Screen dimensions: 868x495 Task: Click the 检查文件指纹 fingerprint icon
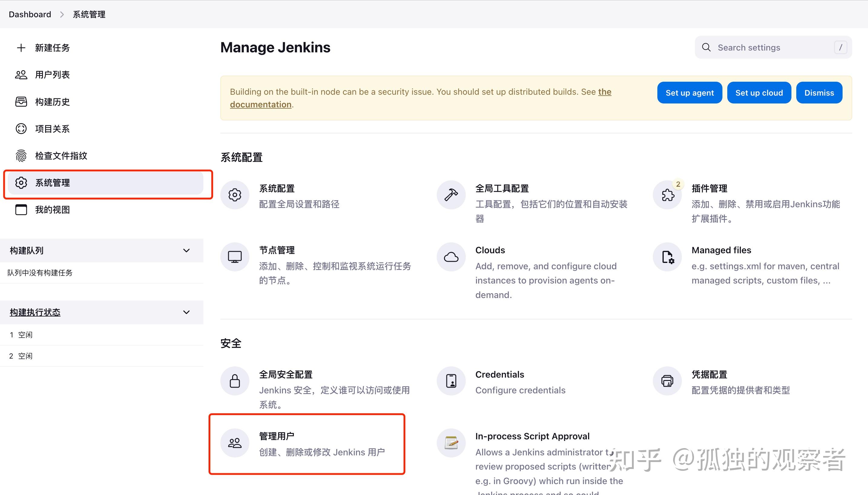[21, 156]
